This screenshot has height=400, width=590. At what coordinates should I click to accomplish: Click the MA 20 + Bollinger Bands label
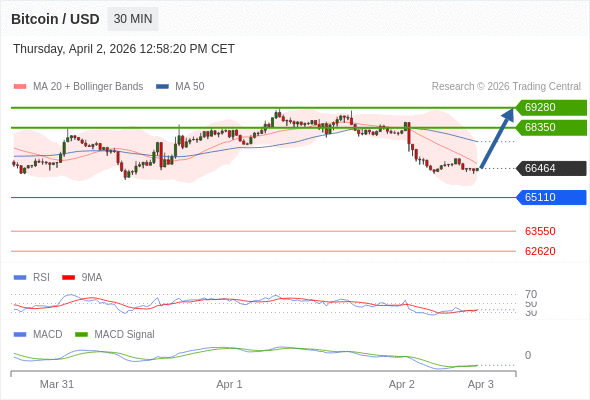coord(88,87)
